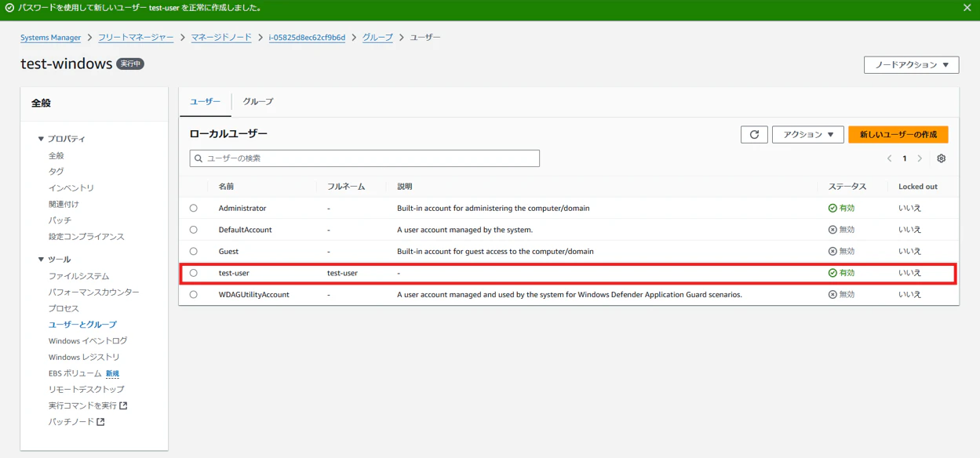
Task: Click 新しいユーザーの作成 button
Action: [x=898, y=135]
